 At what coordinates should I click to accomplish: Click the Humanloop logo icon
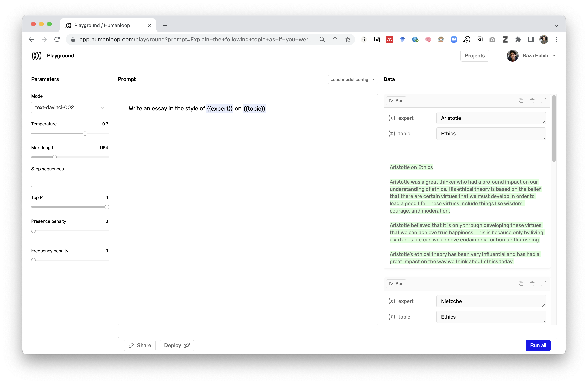tap(37, 56)
